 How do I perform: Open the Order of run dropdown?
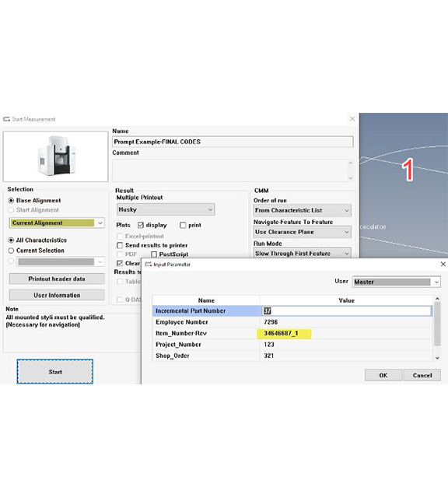tap(303, 210)
